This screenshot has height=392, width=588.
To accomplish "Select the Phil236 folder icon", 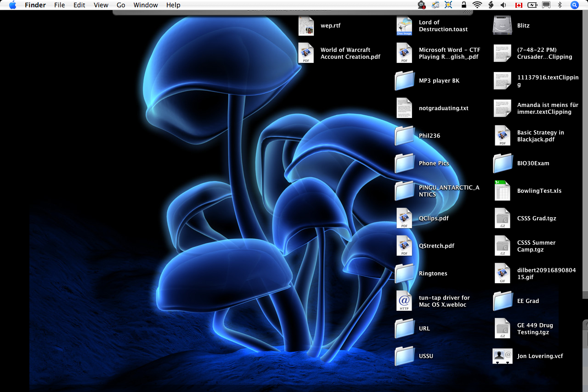I will click(404, 136).
